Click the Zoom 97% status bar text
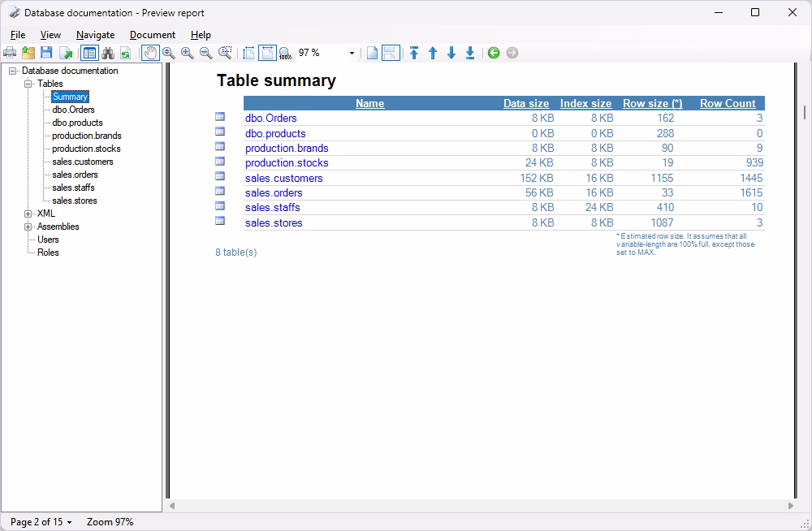This screenshot has width=812, height=531. (110, 522)
